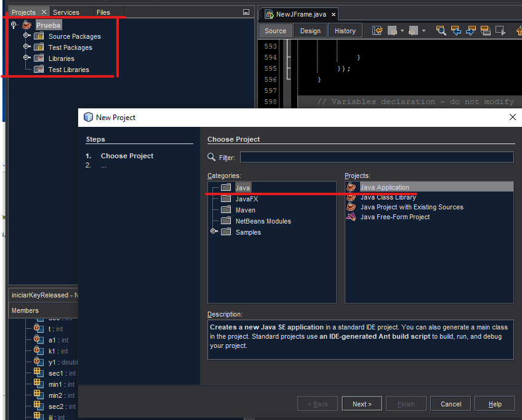Click the JavaFX category folder icon
522x420 pixels.
[226, 198]
